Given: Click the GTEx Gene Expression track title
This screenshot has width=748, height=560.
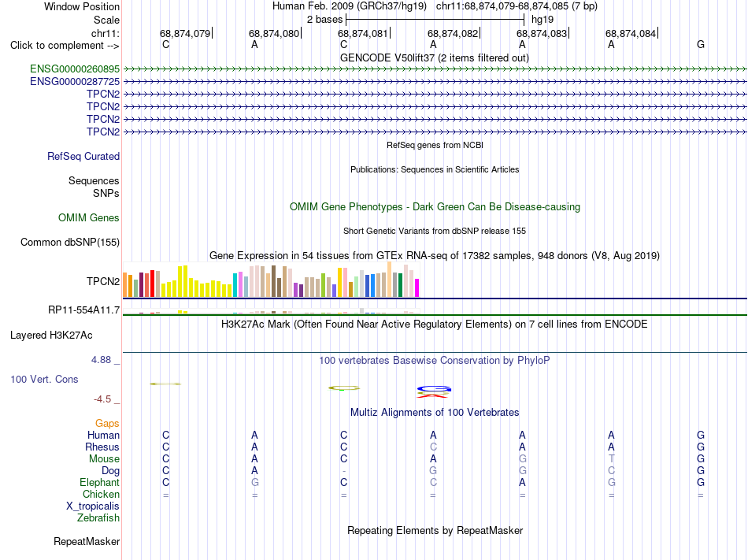Looking at the screenshot, I should click(x=434, y=256).
